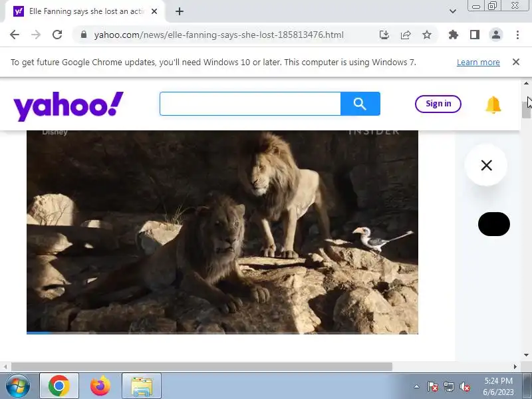Open a new browser tab
The width and height of the screenshot is (532, 399).
coord(180,11)
